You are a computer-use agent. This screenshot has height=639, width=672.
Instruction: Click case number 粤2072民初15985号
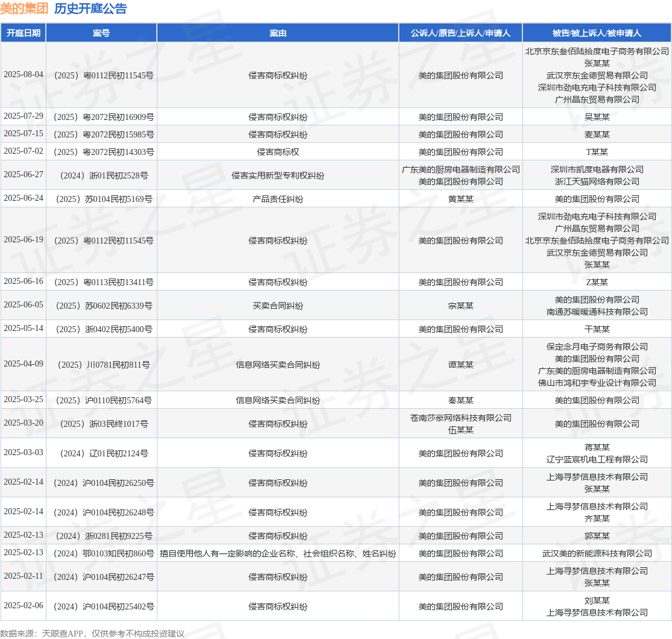[104, 134]
